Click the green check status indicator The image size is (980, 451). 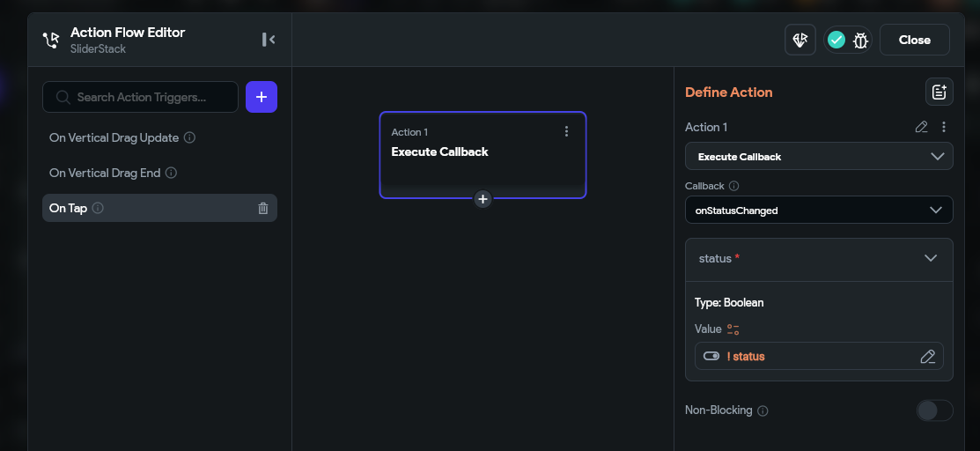point(836,40)
